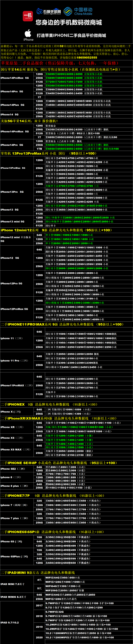Viewport: 133px width, 644px height.
Task: Select the iphone 11 Pro（三网）label
Action: [x=14, y=360]
